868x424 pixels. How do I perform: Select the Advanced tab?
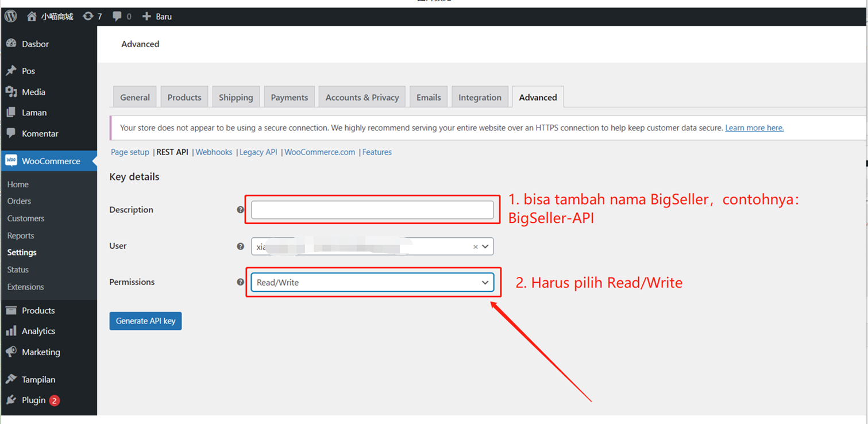(538, 97)
